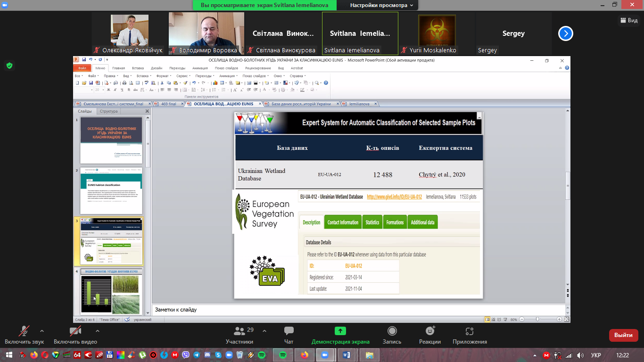
Task: Open the Participants list icon
Action: [x=239, y=331]
